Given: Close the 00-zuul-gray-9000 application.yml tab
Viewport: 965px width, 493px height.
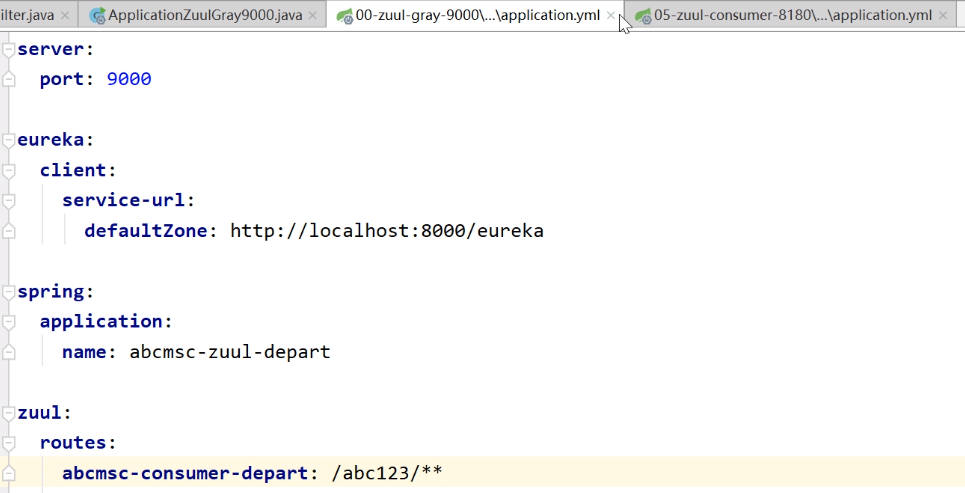Looking at the screenshot, I should 611,16.
